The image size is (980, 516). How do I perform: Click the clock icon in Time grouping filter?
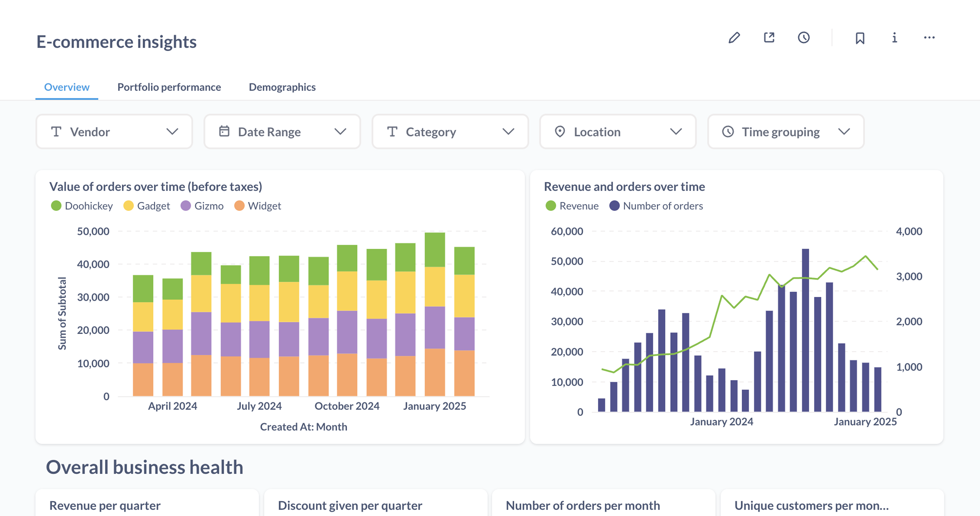[728, 132]
